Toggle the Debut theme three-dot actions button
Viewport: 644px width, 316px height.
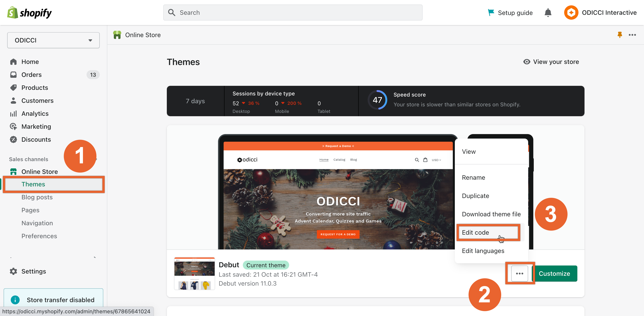(x=519, y=273)
